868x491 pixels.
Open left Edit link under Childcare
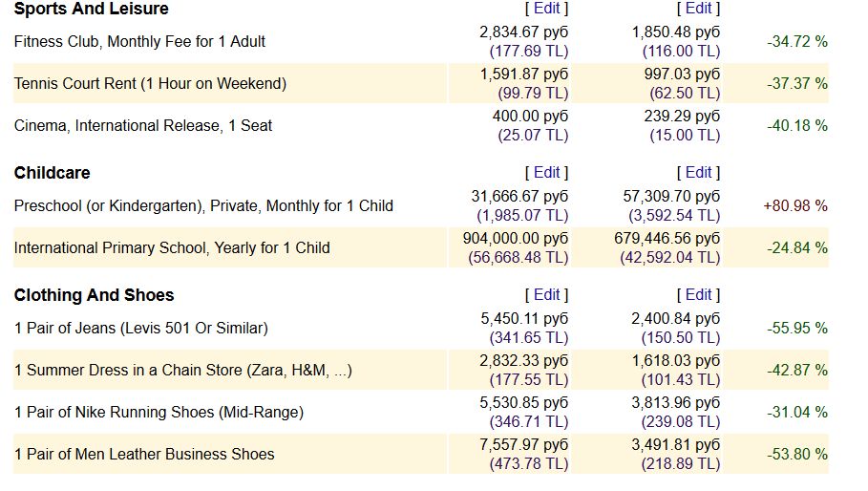tap(546, 172)
